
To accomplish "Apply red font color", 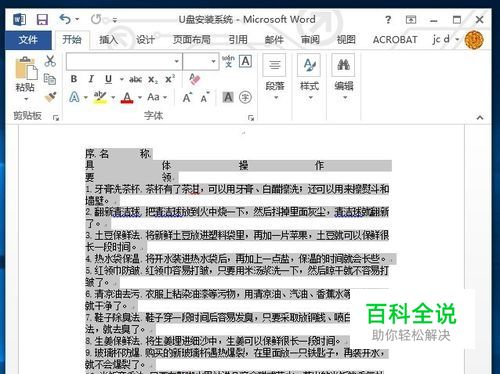I will click(x=127, y=97).
